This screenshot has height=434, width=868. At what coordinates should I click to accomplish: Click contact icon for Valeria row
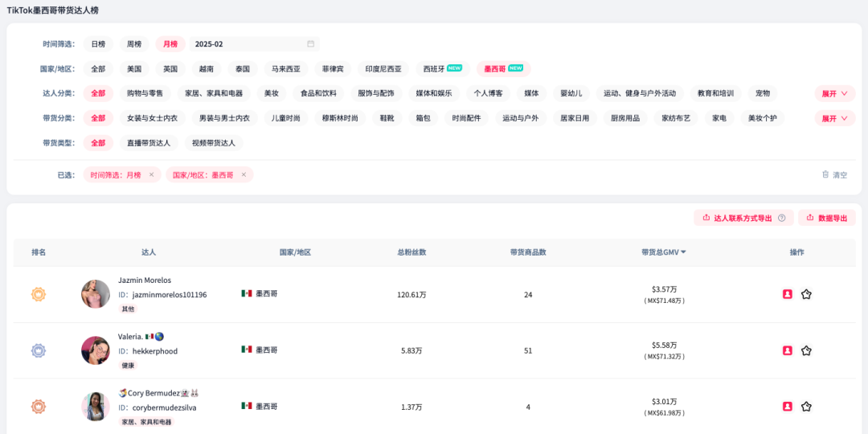point(788,350)
